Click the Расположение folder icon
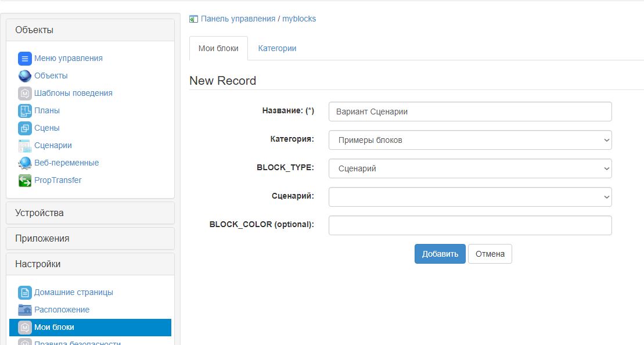The image size is (644, 345). click(24, 310)
